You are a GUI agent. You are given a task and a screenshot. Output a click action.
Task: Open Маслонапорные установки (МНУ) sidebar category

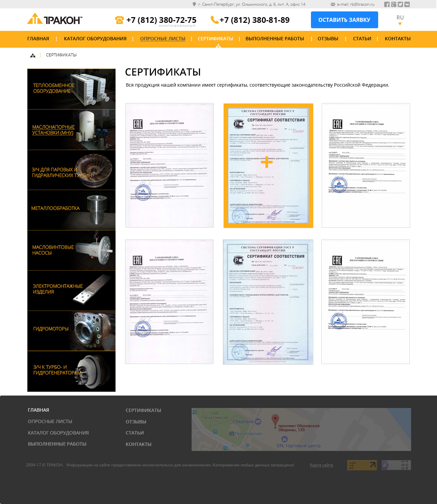click(x=53, y=130)
